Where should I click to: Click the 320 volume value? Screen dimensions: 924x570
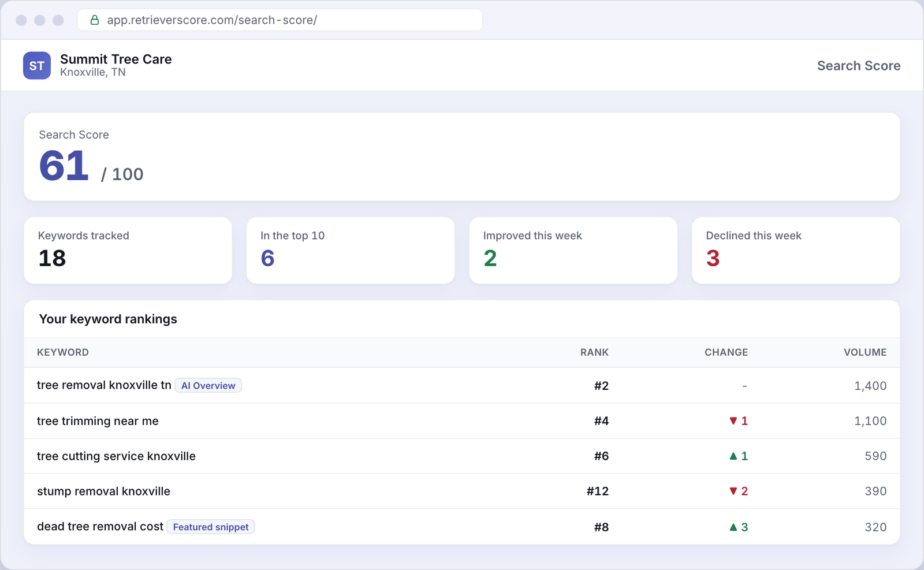click(x=875, y=527)
